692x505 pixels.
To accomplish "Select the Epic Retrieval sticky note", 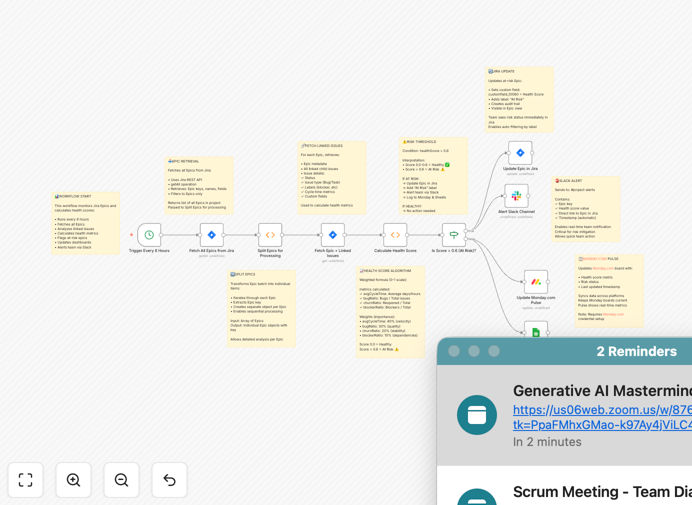I will [x=199, y=185].
